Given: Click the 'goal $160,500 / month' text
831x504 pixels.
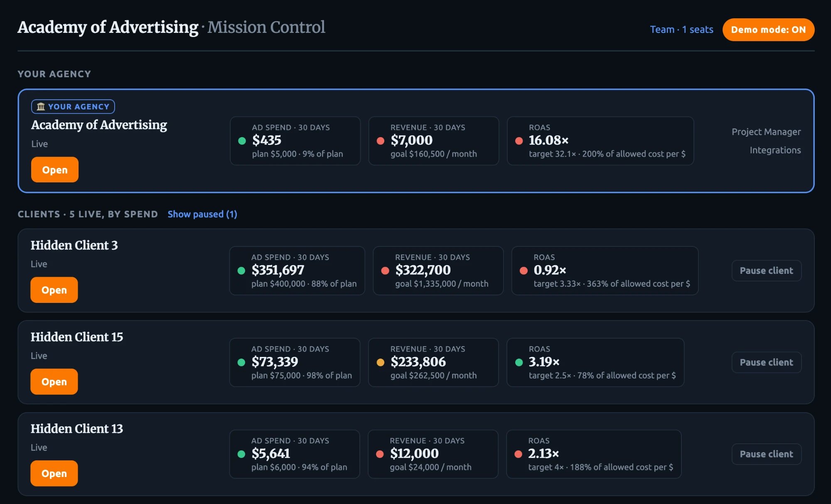Looking at the screenshot, I should click(433, 154).
